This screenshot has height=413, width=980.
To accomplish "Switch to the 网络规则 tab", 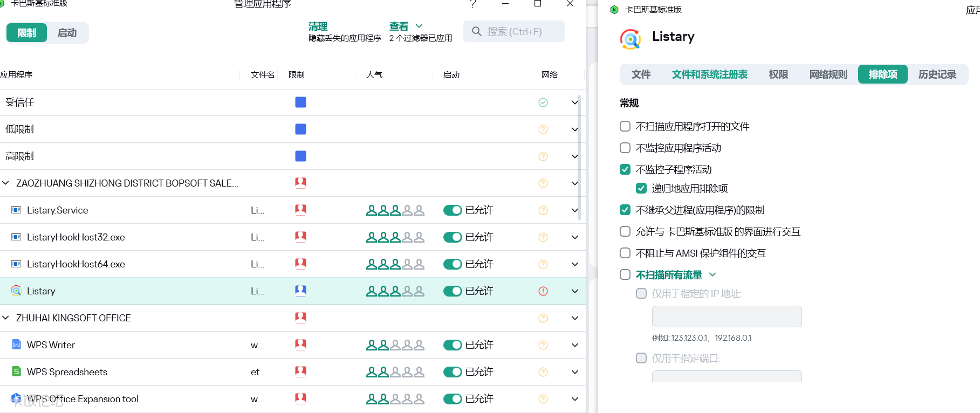I will (828, 74).
